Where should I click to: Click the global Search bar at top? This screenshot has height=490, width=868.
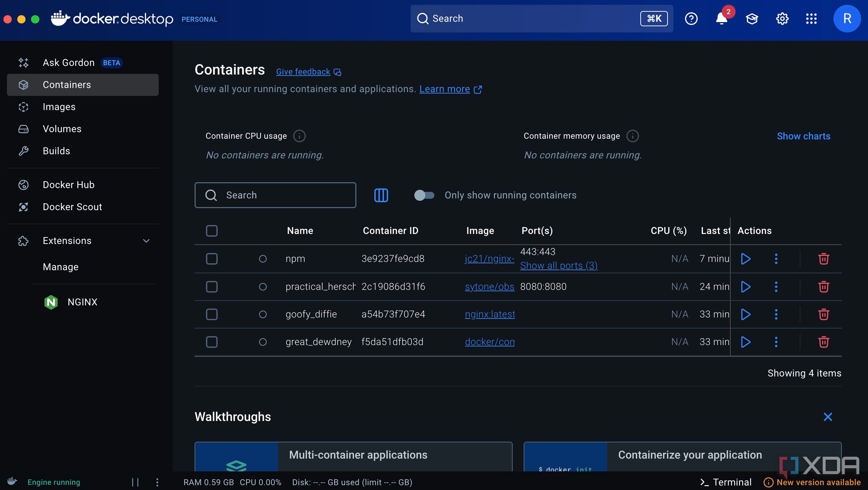pos(541,19)
